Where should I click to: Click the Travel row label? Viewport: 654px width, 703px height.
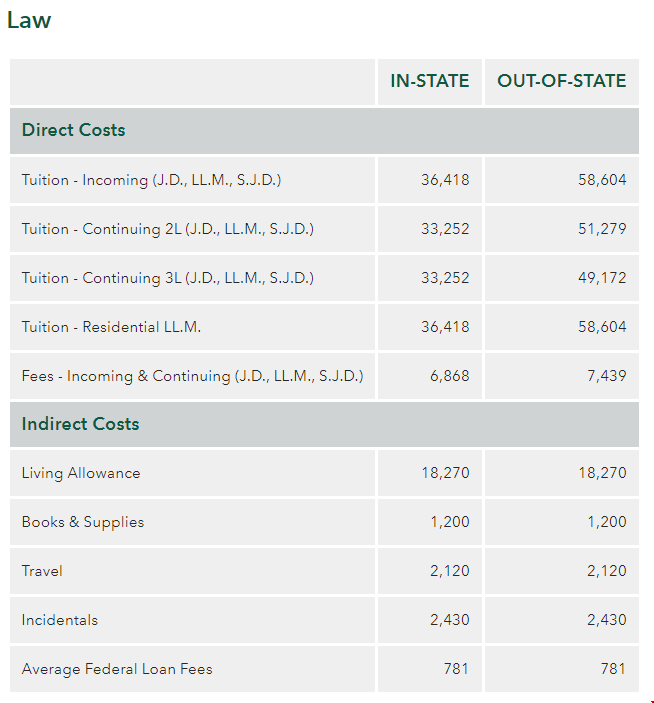(42, 571)
